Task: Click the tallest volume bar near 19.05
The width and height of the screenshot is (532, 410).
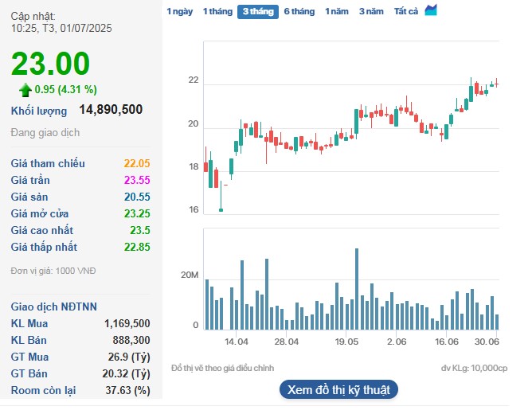Action: tap(356, 288)
